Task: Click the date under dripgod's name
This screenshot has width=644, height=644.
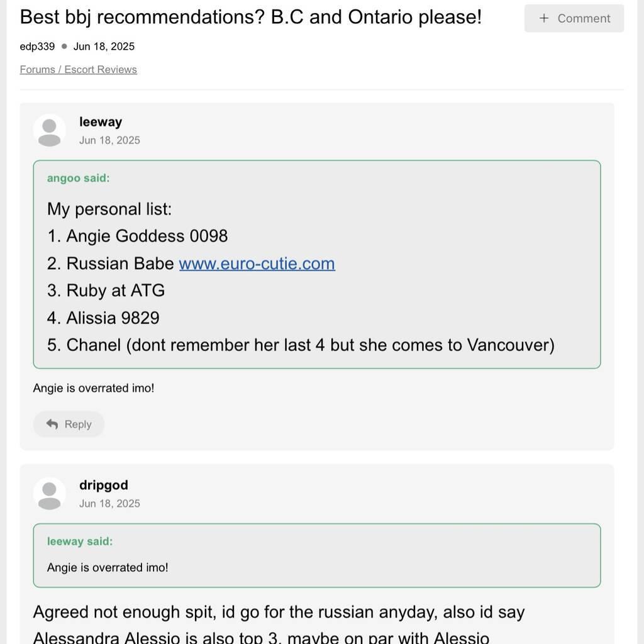Action: pos(109,504)
